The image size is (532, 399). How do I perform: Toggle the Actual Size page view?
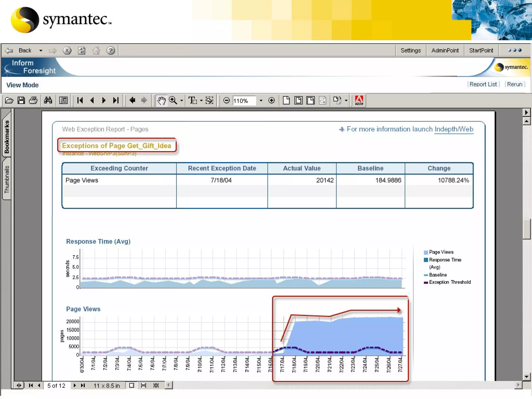tap(286, 100)
